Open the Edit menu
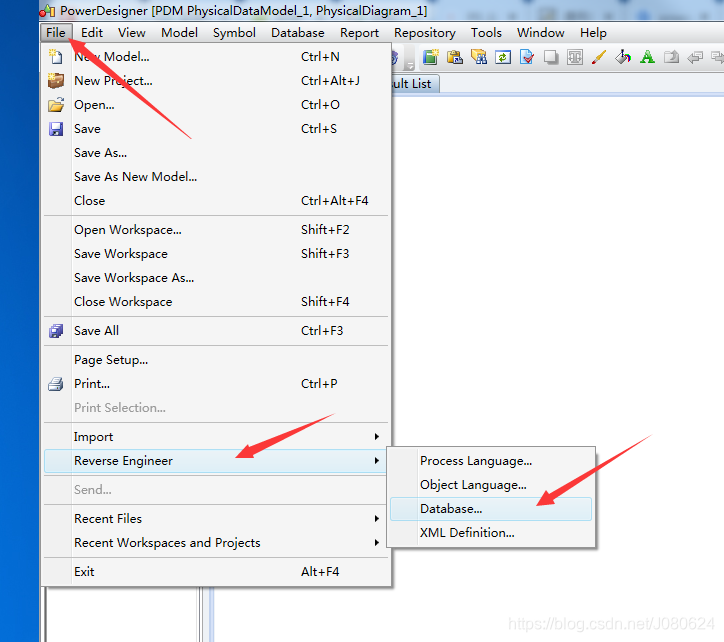724x642 pixels. point(92,33)
